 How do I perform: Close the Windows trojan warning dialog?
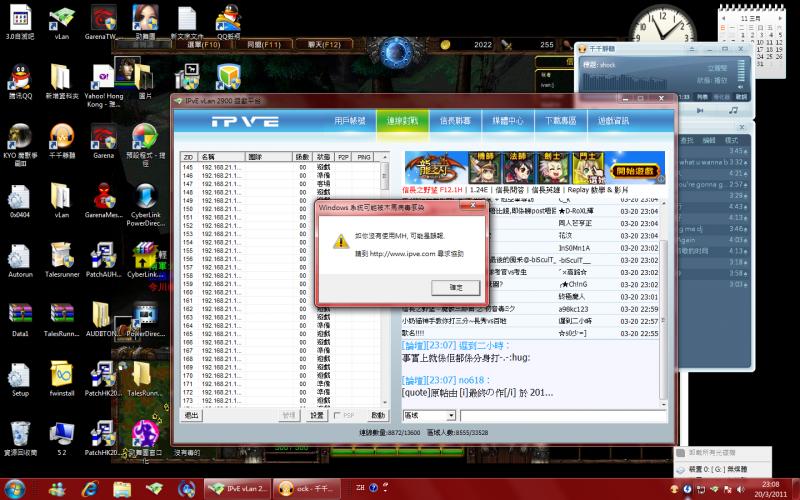[x=473, y=206]
